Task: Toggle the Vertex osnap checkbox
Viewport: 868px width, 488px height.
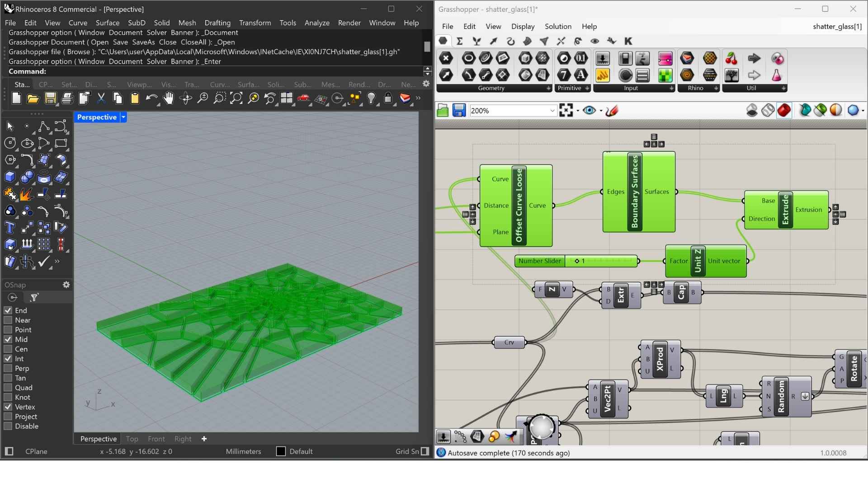Action: coord(8,407)
